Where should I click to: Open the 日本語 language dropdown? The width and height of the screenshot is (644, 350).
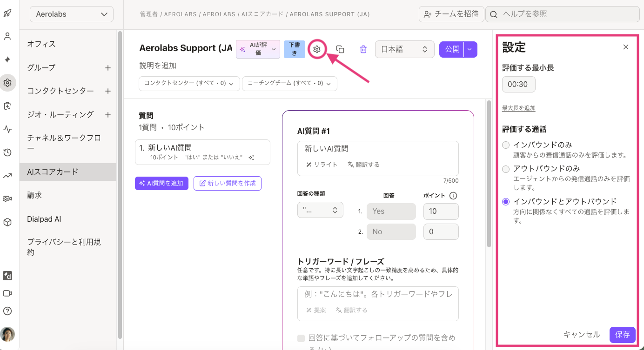(x=404, y=49)
